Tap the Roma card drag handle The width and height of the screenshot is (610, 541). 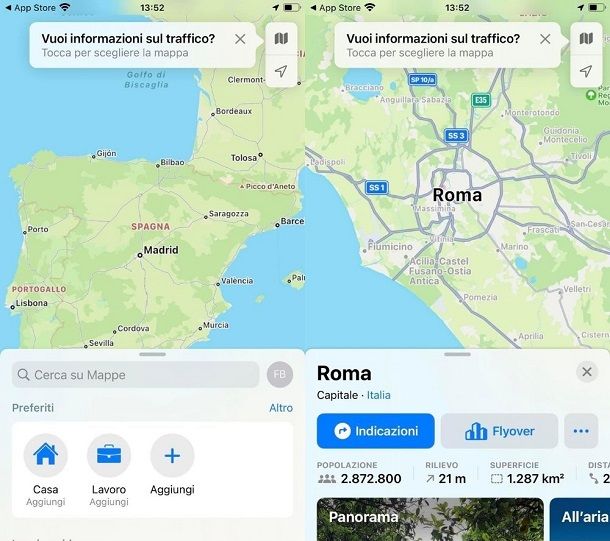(x=458, y=354)
